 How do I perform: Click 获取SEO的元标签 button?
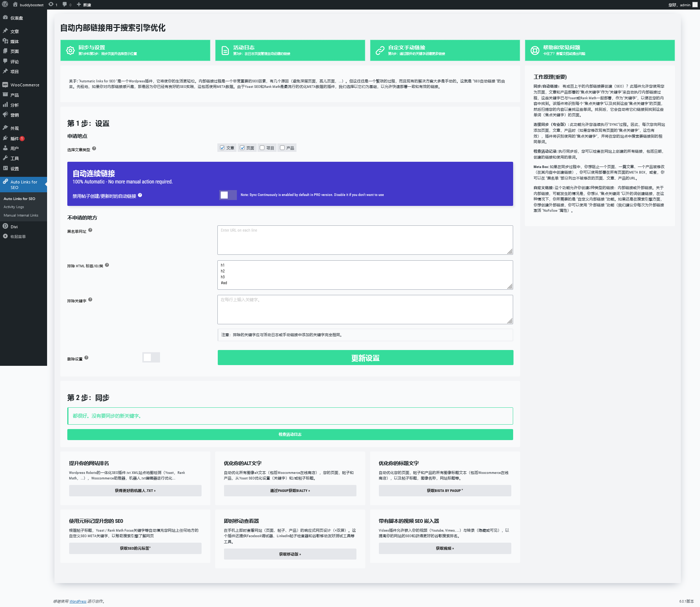(x=135, y=548)
